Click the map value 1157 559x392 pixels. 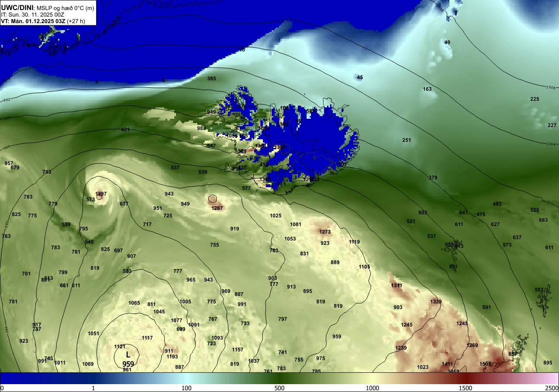tap(238, 350)
